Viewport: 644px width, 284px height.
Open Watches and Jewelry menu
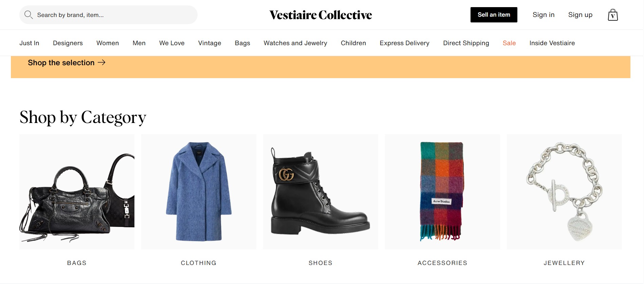tap(295, 43)
